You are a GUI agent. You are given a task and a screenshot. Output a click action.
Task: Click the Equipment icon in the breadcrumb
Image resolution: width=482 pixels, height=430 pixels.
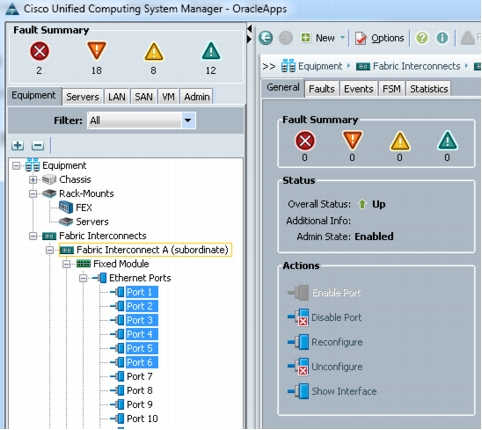[x=288, y=66]
